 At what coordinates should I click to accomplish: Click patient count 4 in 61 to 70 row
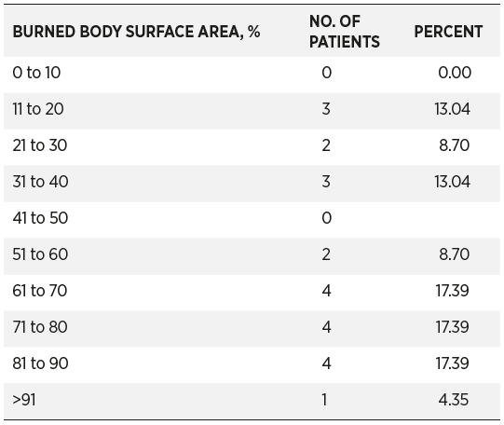click(326, 290)
